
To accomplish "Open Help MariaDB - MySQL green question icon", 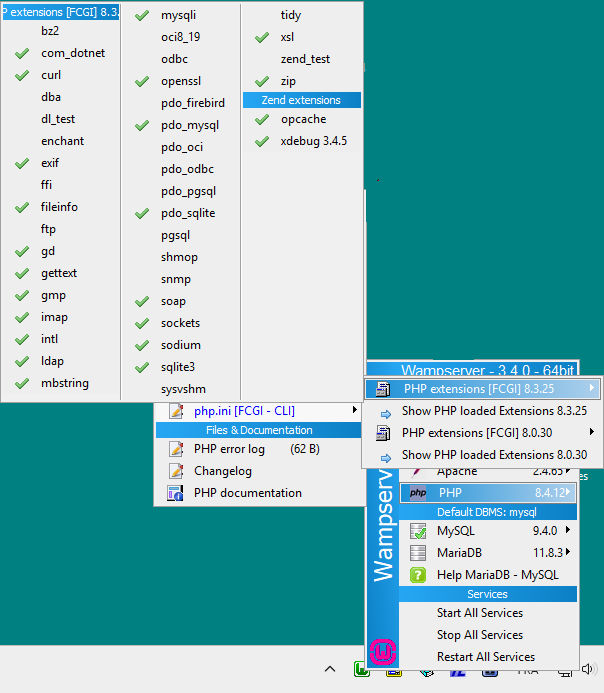I will pyautogui.click(x=419, y=575).
